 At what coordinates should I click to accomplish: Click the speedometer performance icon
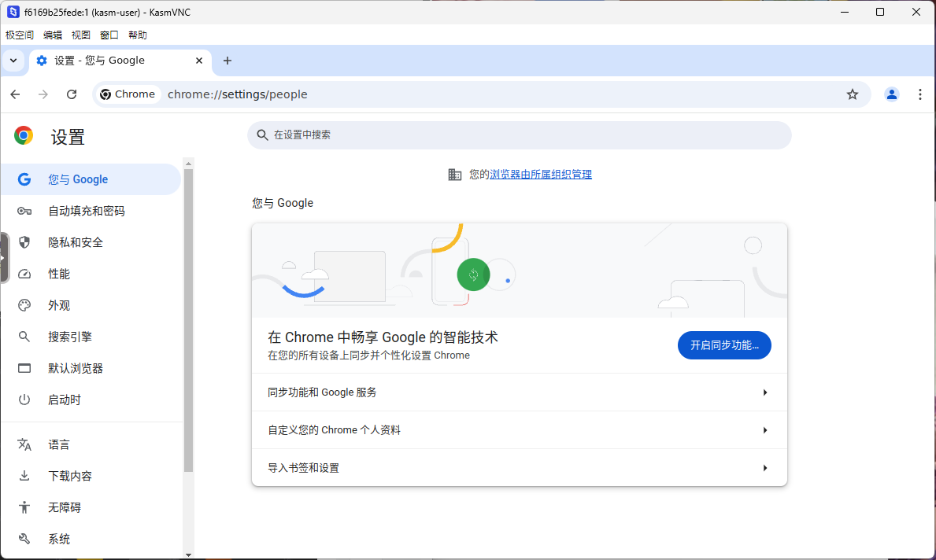[x=24, y=274]
